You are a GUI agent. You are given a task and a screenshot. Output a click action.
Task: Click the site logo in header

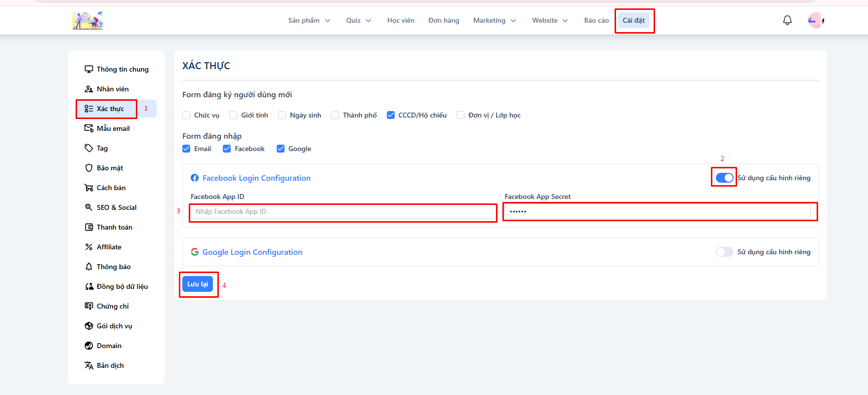coord(88,20)
